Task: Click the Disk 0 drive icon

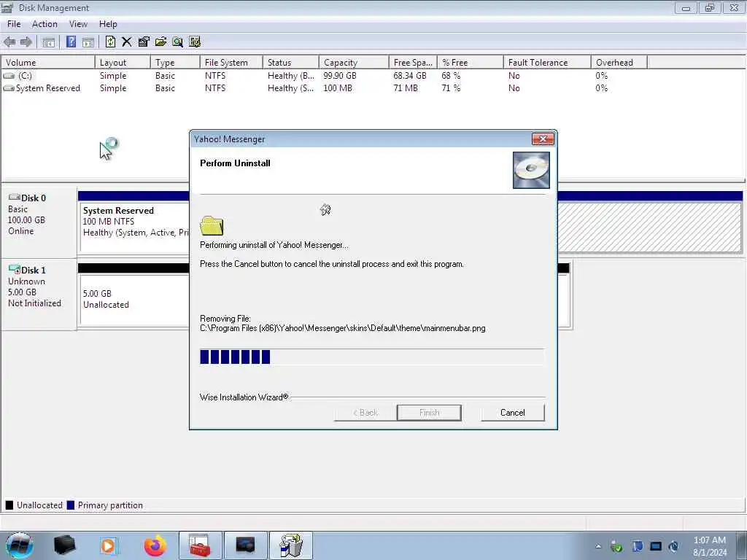Action: 14,197
